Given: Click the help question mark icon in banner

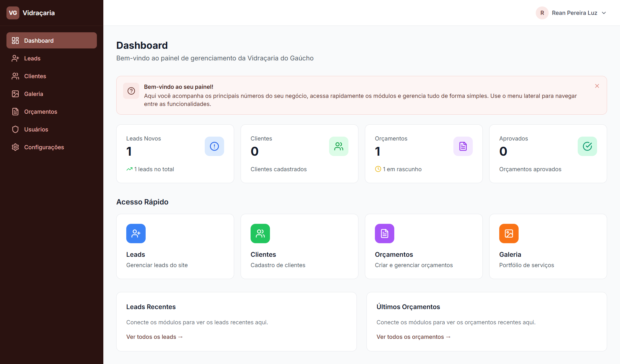Looking at the screenshot, I should tap(131, 91).
